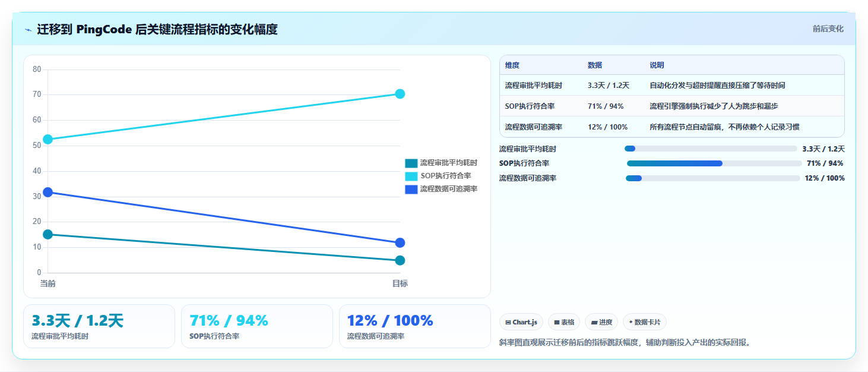Click the lightning icon beside the title

click(28, 29)
